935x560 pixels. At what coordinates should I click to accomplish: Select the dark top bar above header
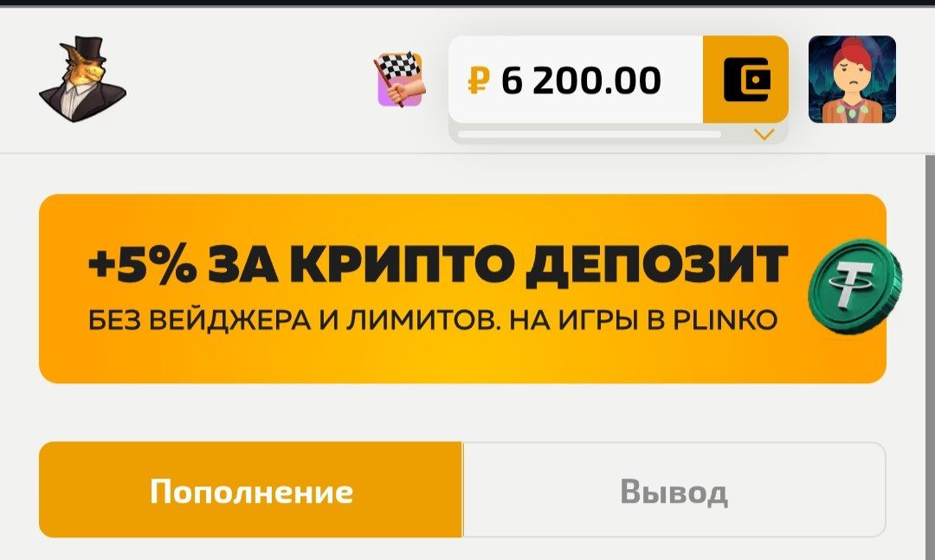click(x=467, y=3)
